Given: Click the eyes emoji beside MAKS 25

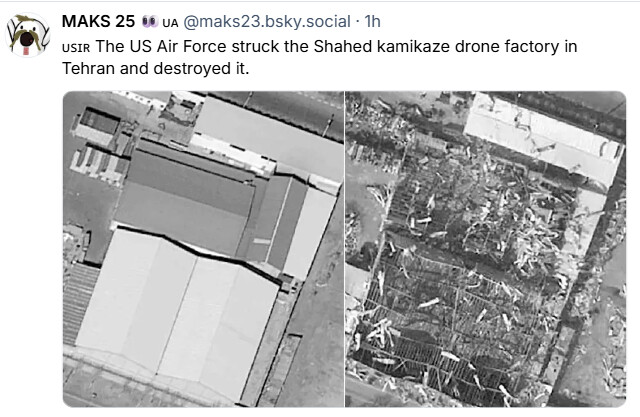Looking at the screenshot, I should point(150,22).
